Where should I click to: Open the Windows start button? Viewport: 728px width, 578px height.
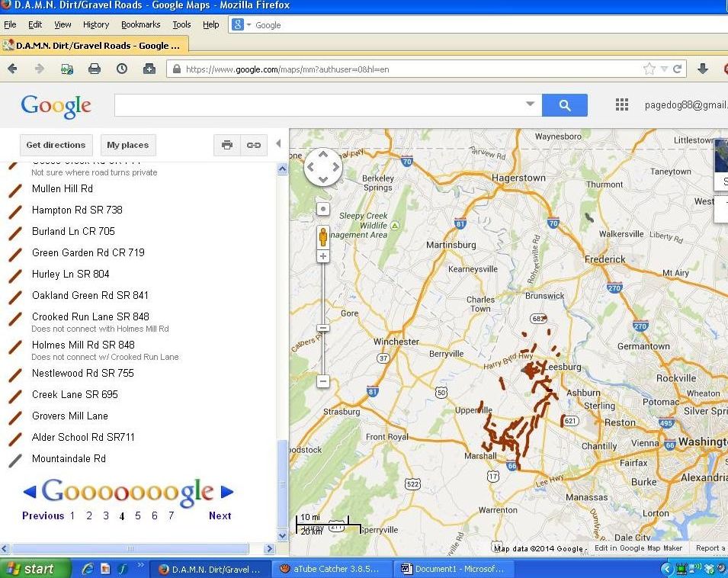35,569
